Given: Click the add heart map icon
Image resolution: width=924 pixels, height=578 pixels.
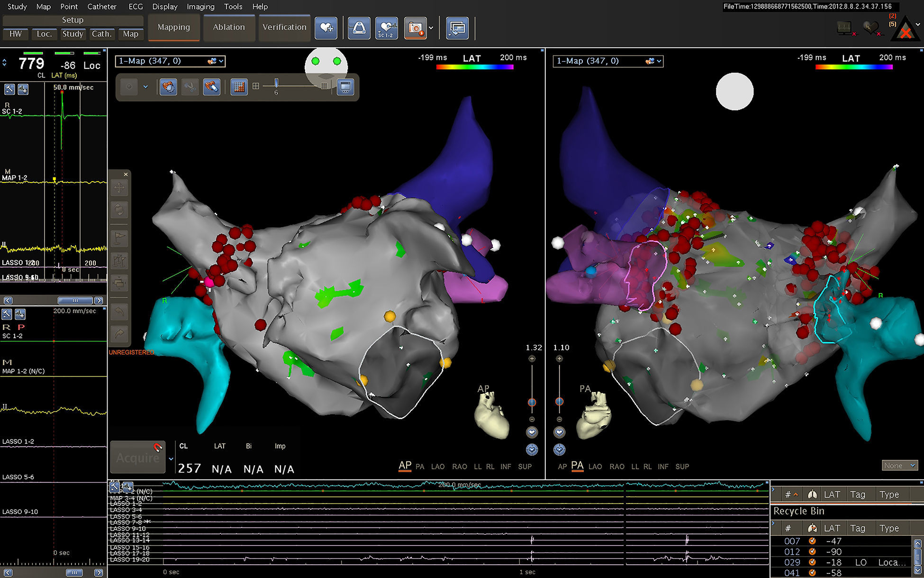Looking at the screenshot, I should pos(326,28).
